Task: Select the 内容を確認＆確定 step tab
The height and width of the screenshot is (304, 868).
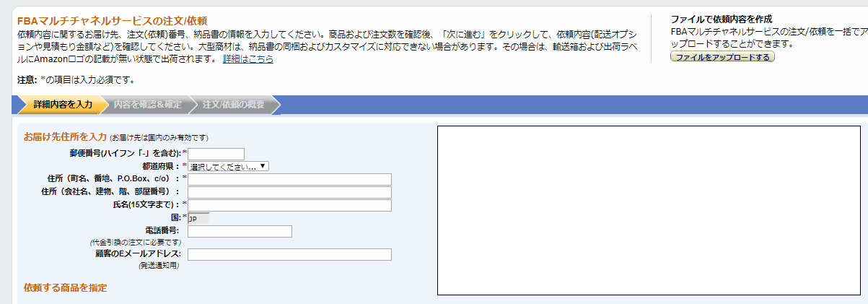Action: point(147,105)
